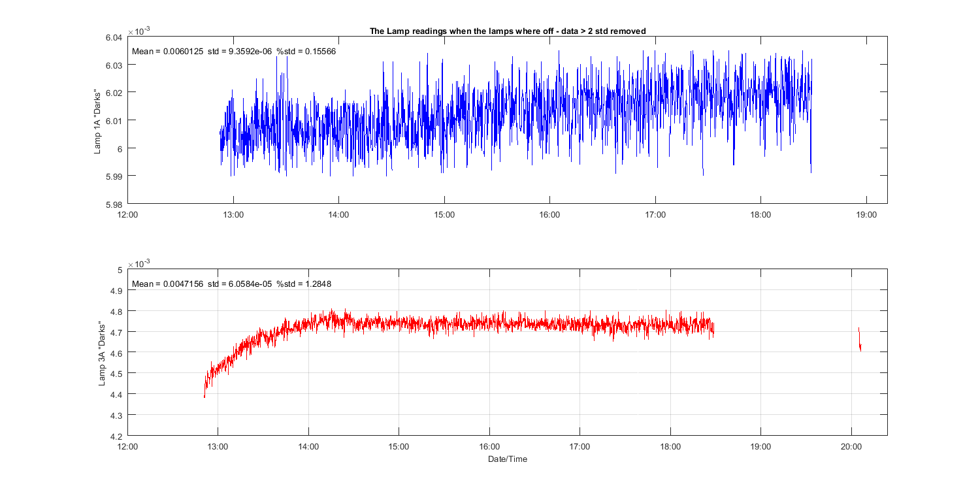
Task: Click the 4.2 y-axis tick on bottom plot
Action: click(116, 436)
